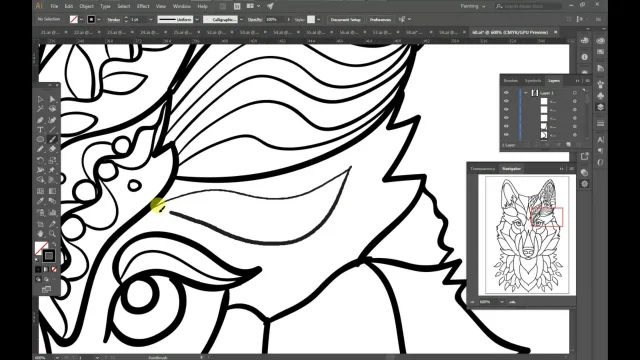Select the Zoom magnifier tool

52,233
